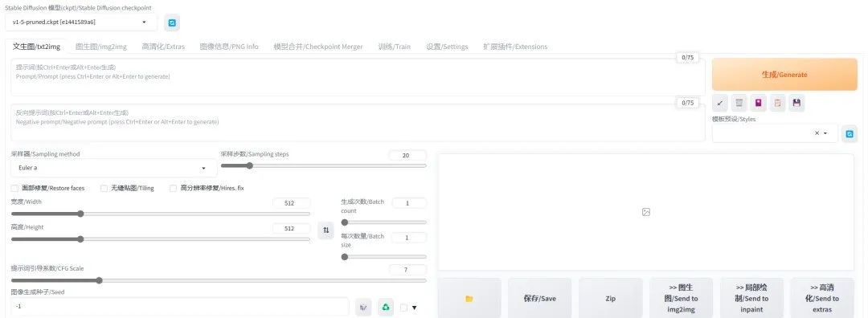Viewport: 868px width, 318px height.
Task: Refresh the Stable Diffusion checkpoint list
Action: (172, 22)
